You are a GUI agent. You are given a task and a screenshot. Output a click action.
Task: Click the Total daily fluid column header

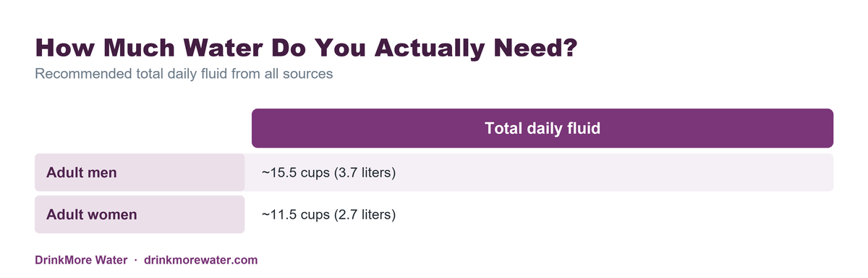(x=542, y=128)
